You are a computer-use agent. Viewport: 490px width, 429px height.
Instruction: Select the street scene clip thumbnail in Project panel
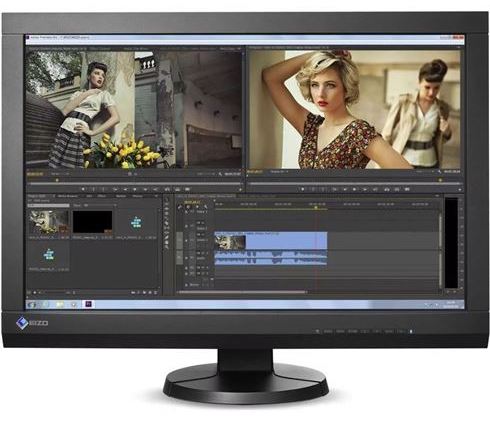[49, 222]
